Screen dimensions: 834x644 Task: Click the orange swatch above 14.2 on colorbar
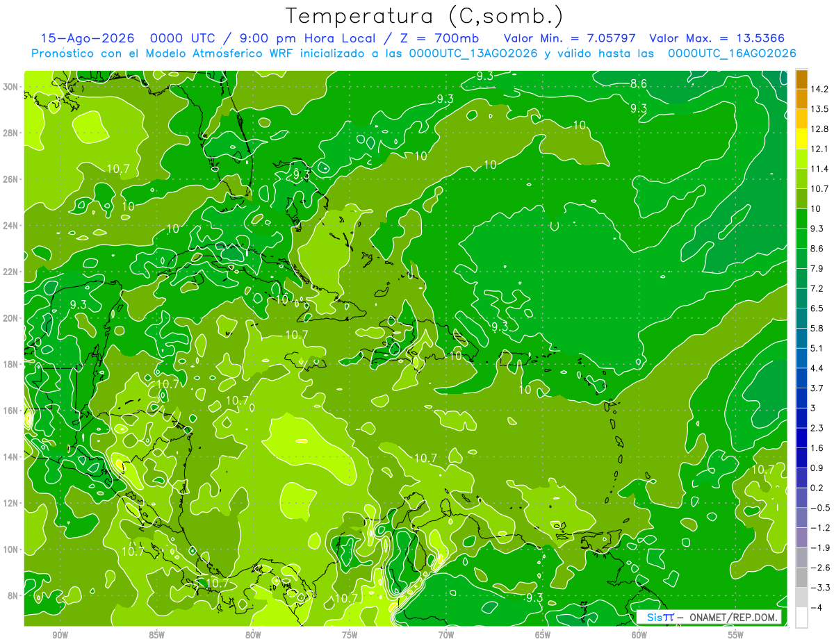tap(801, 80)
